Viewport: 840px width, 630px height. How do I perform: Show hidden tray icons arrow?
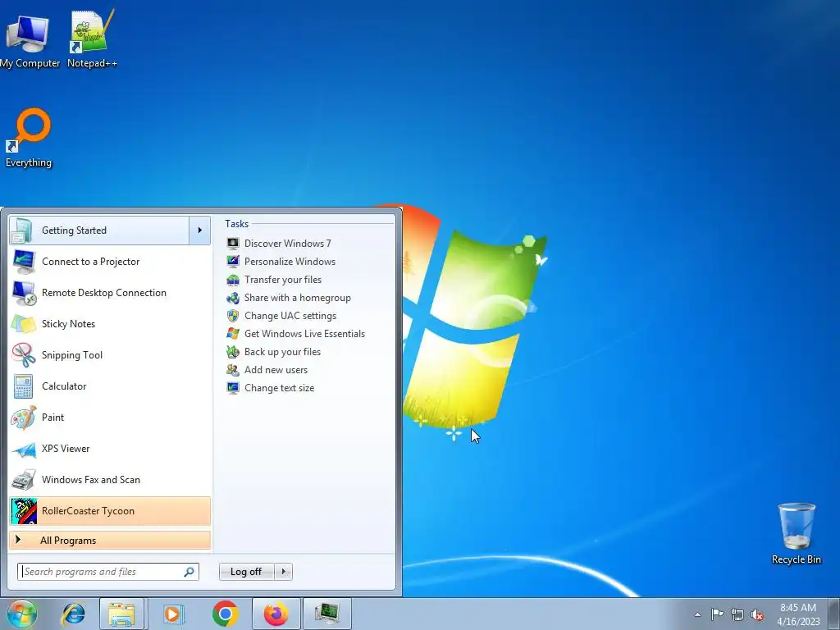(697, 614)
